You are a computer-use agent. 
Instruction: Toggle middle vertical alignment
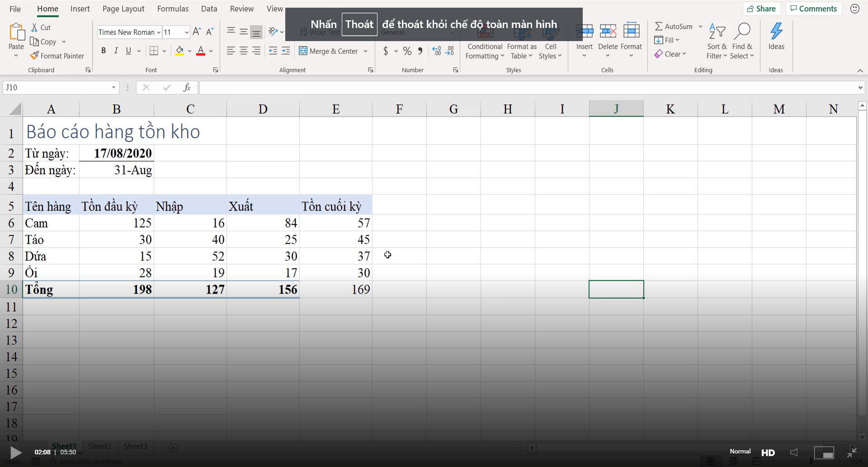click(244, 31)
